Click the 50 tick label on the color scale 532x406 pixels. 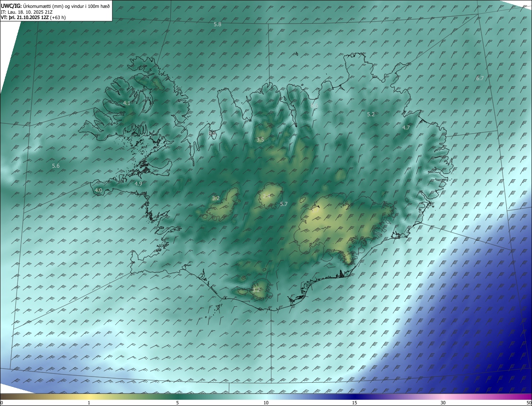point(529,403)
